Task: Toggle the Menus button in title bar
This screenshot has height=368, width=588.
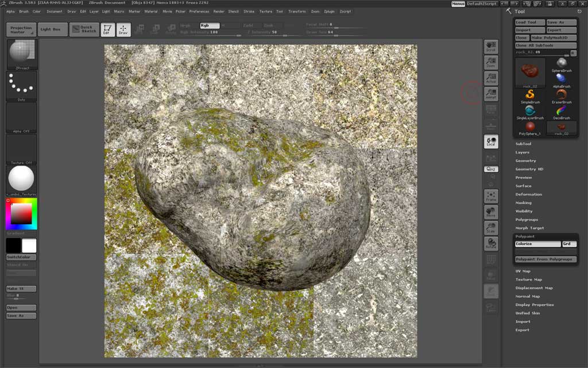Action: tap(458, 4)
